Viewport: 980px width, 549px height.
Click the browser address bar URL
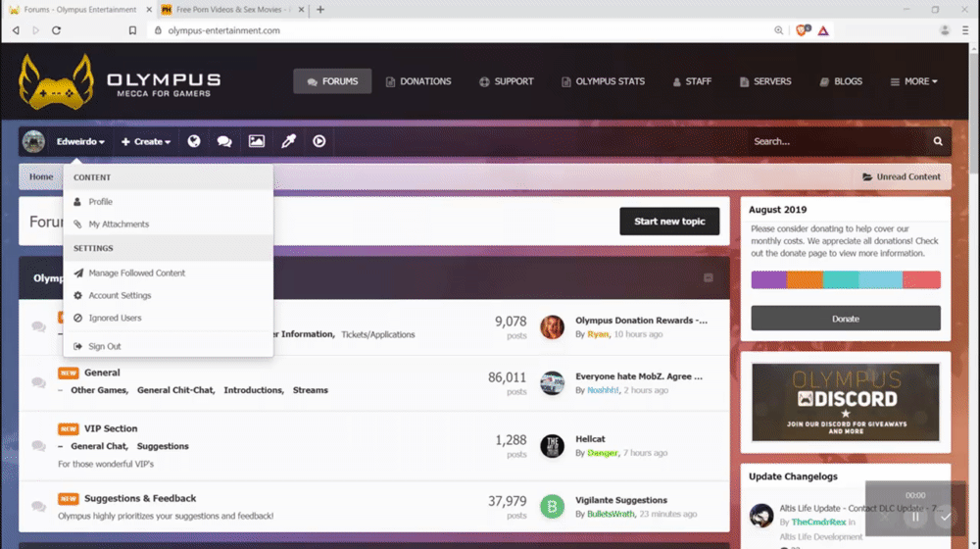223,30
